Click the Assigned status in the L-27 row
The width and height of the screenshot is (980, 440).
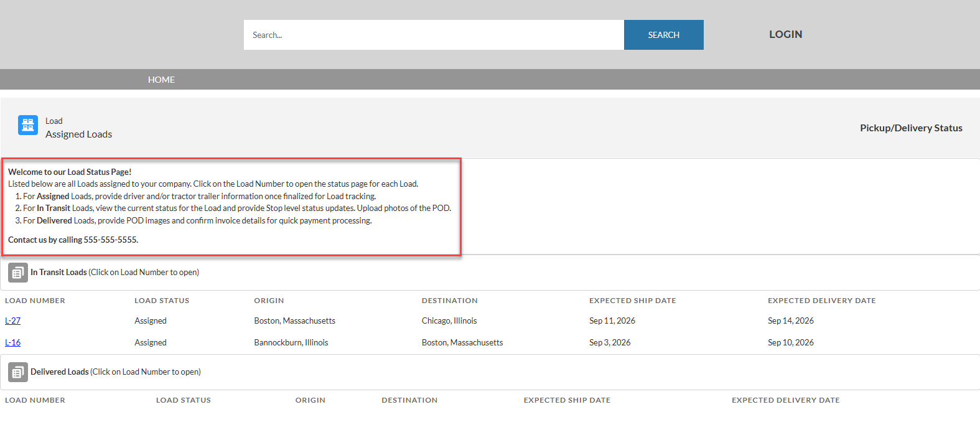tap(151, 321)
